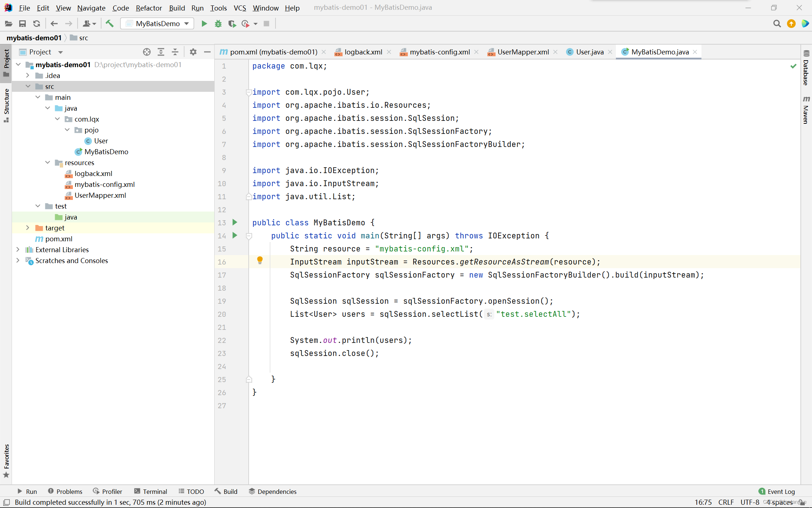This screenshot has height=508, width=812.
Task: Collapse the resources folder
Action: click(47, 163)
